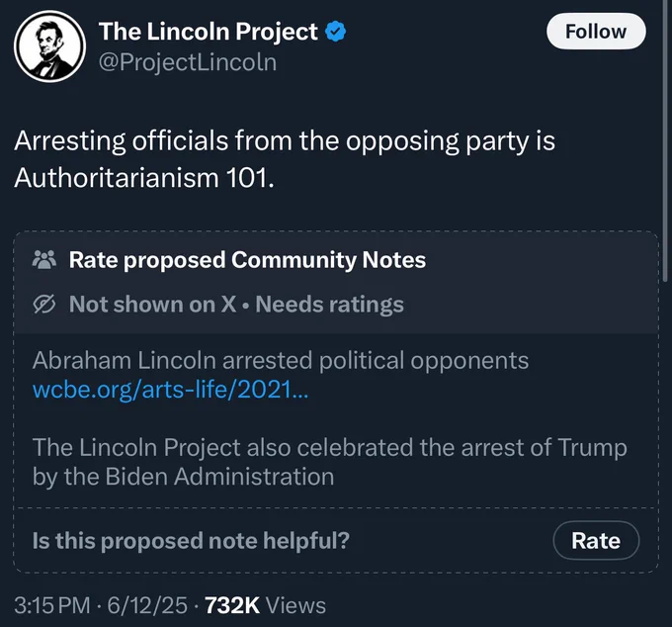672x627 pixels.
Task: Open the @ProjectLincoln handle link
Action: [188, 62]
